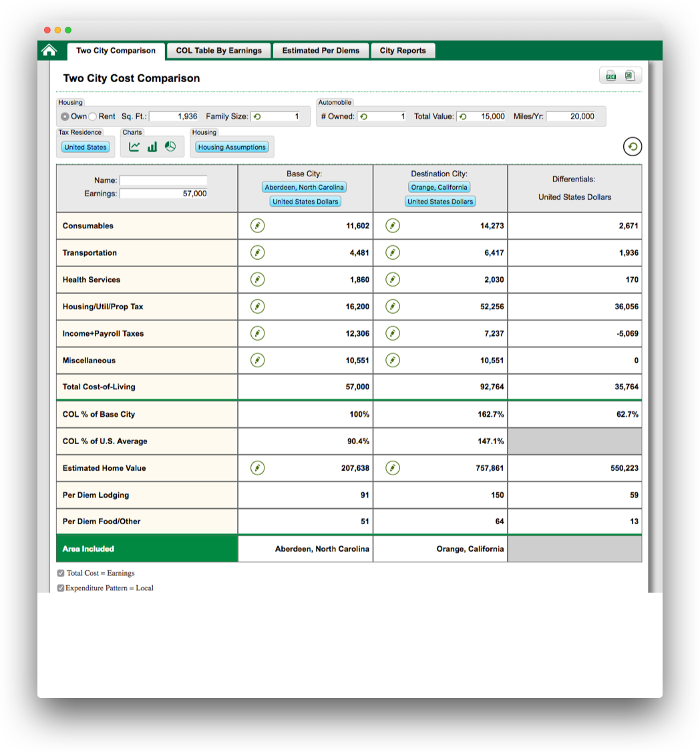The height and width of the screenshot is (752, 700).
Task: Edit destination city Estimated Home Value
Action: (x=393, y=467)
